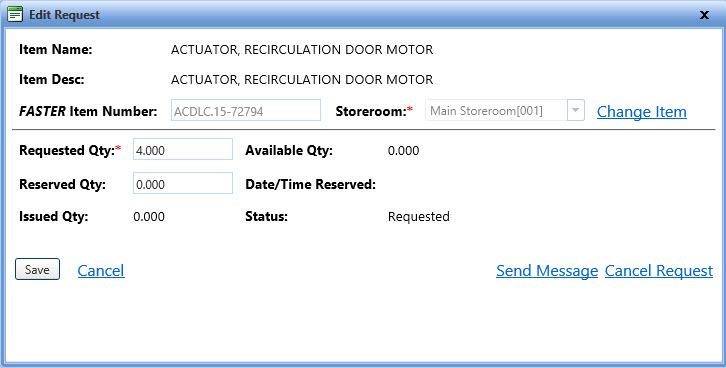Open the Send Message link

point(547,270)
